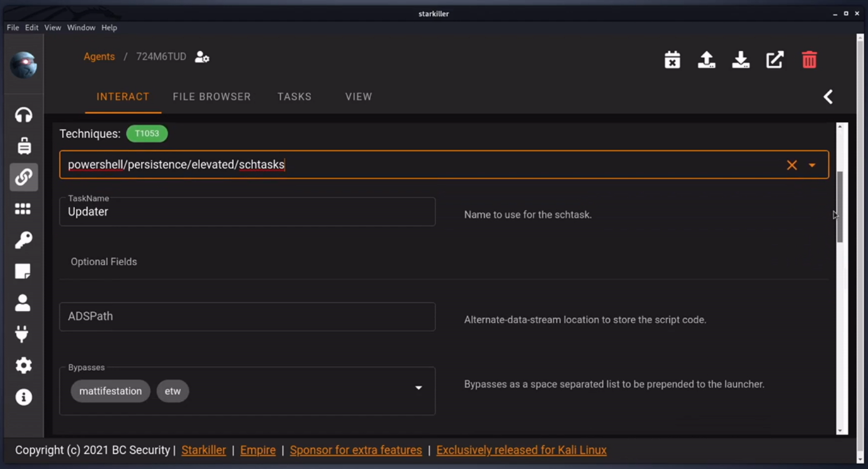Open the File menu

[13, 28]
